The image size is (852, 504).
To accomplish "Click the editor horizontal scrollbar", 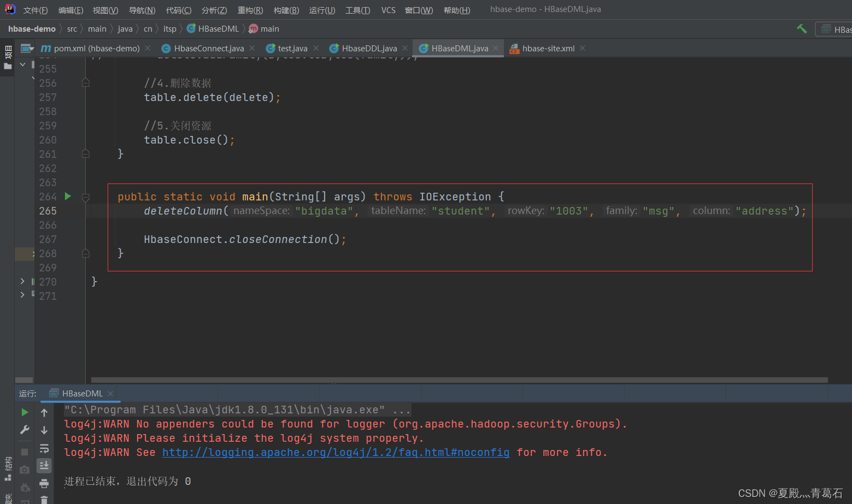I will pyautogui.click(x=459, y=380).
